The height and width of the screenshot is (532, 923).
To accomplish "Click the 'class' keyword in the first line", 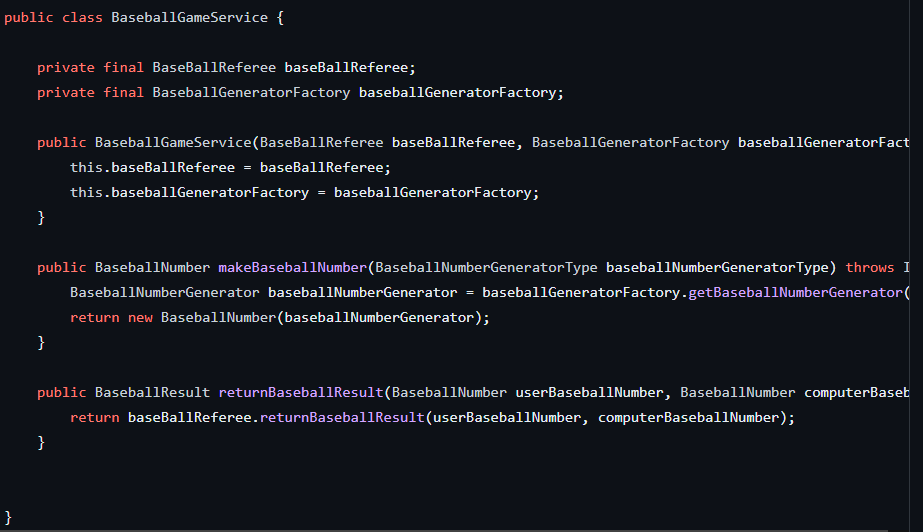I will click(x=82, y=18).
